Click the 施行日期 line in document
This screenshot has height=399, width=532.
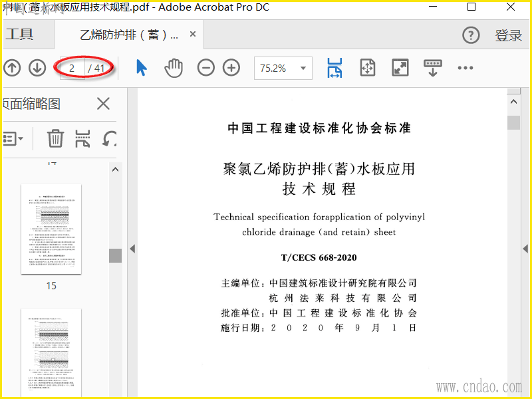pos(319,328)
